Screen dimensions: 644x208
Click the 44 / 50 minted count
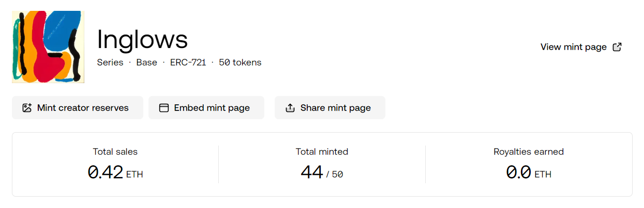click(x=322, y=172)
